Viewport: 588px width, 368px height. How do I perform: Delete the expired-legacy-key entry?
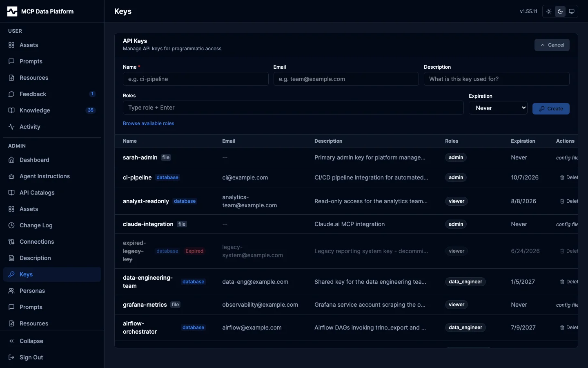pyautogui.click(x=569, y=251)
